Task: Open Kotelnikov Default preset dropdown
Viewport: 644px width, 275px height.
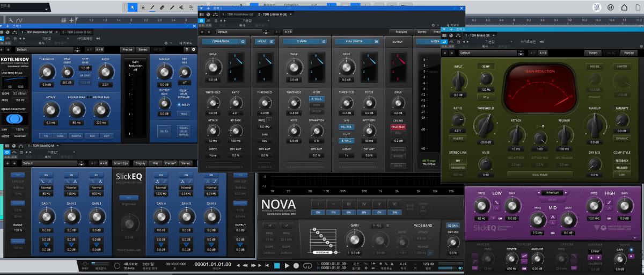Action: pyautogui.click(x=45, y=49)
